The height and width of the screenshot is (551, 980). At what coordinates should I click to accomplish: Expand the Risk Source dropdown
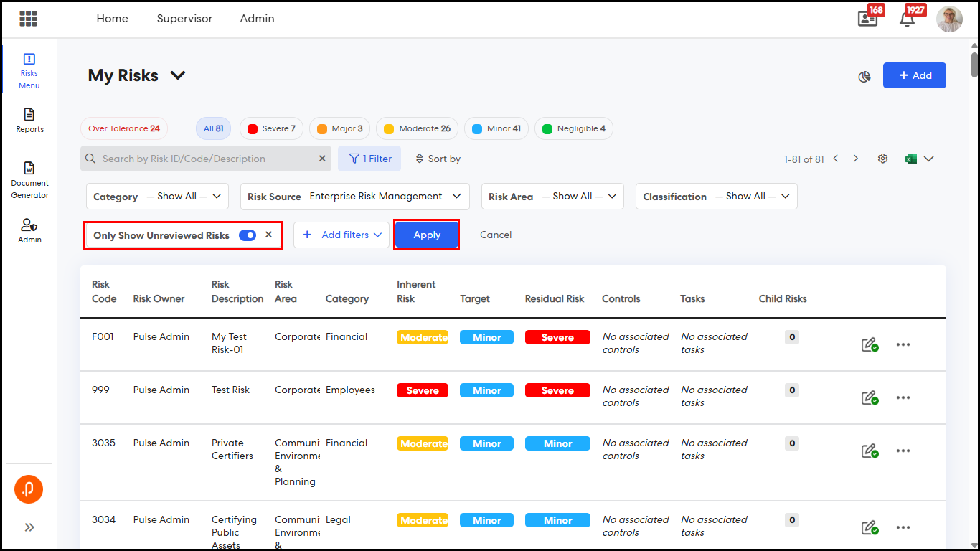355,197
